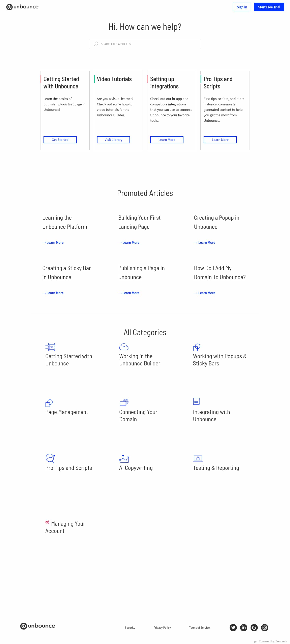Viewport: 290px width, 644px height.
Task: Click the Managing Your Account gears icon
Action: (47, 522)
